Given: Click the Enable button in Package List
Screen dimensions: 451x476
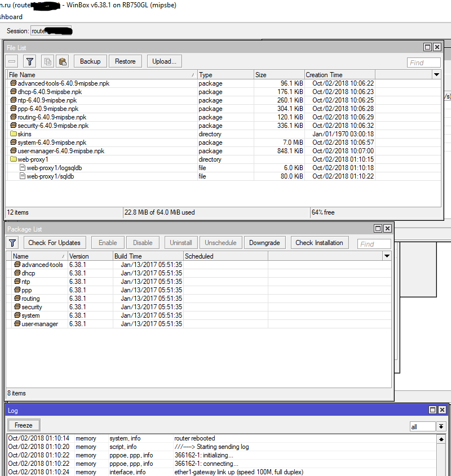Looking at the screenshot, I should [108, 243].
